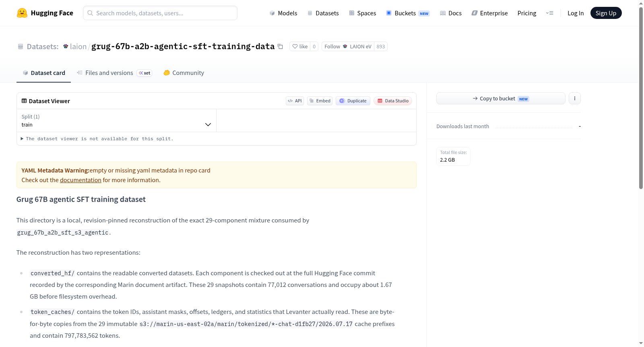
Task: Open Spaces from the navigation bar
Action: [x=363, y=13]
